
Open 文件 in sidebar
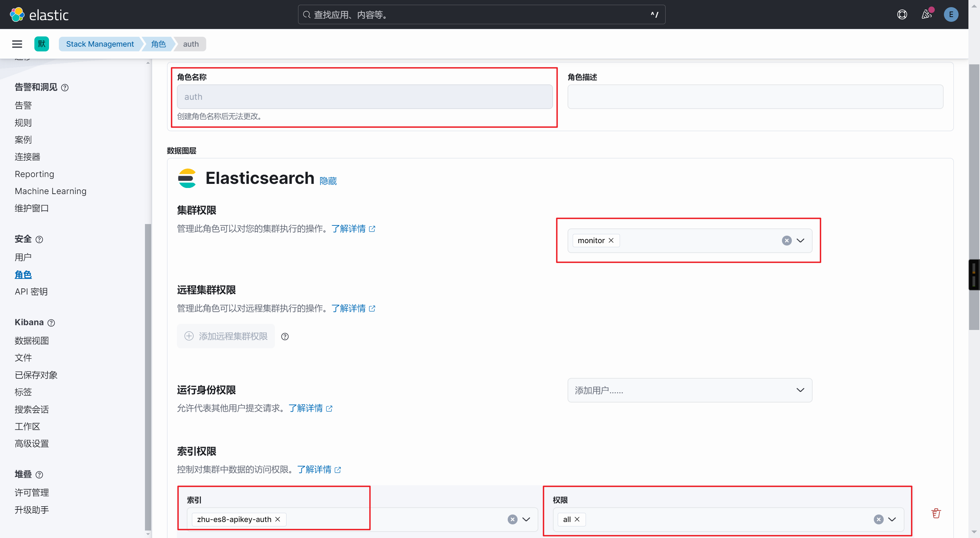point(23,358)
